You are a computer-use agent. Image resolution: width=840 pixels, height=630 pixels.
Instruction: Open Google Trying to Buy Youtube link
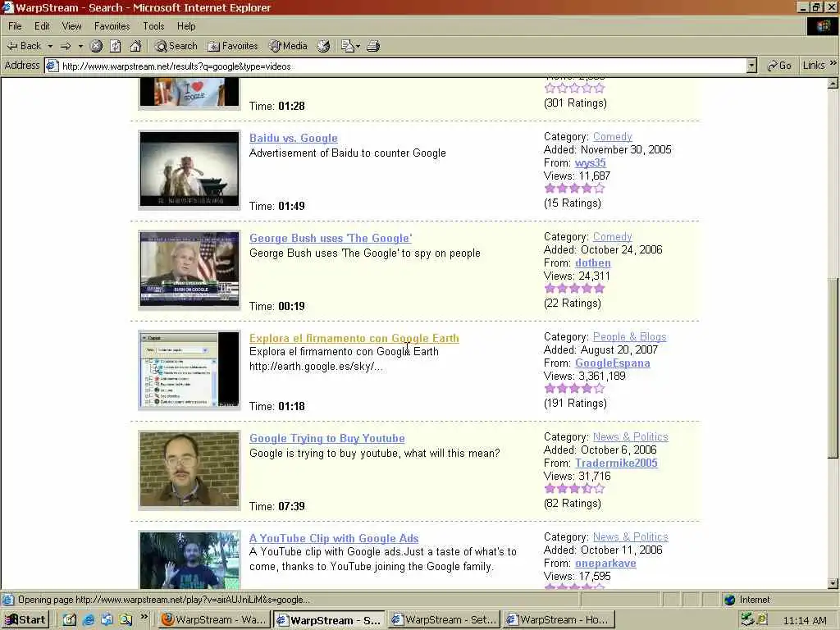click(326, 439)
